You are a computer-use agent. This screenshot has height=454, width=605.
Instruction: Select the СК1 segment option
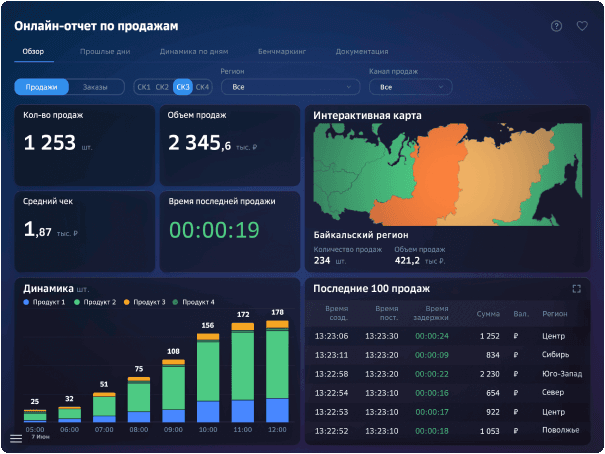click(x=144, y=87)
